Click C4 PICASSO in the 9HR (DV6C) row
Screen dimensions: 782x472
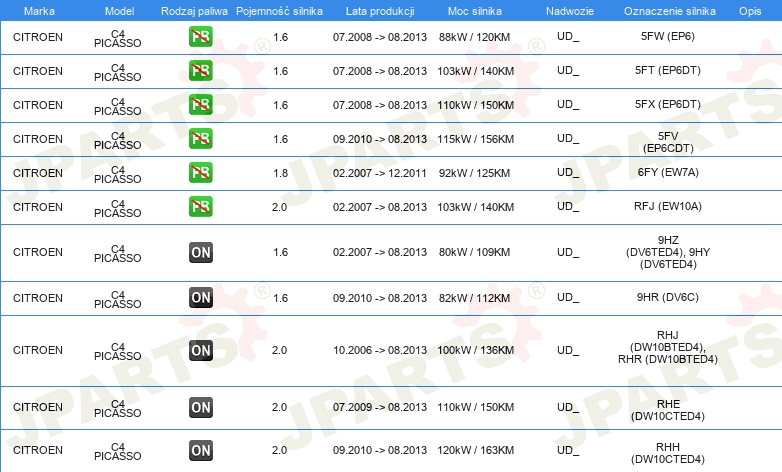118,299
